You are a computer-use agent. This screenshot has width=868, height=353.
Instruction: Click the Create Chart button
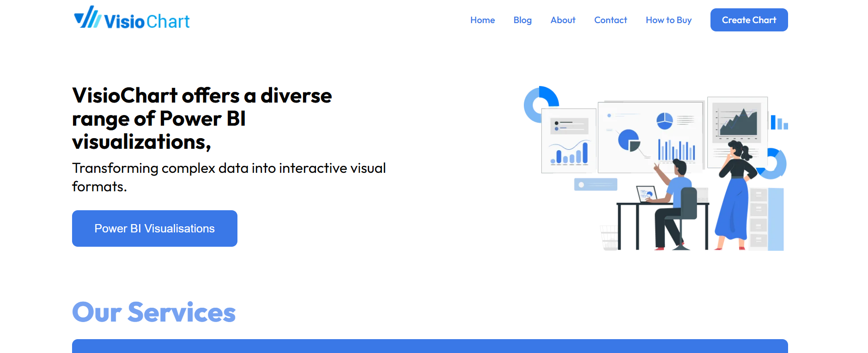pyautogui.click(x=749, y=20)
